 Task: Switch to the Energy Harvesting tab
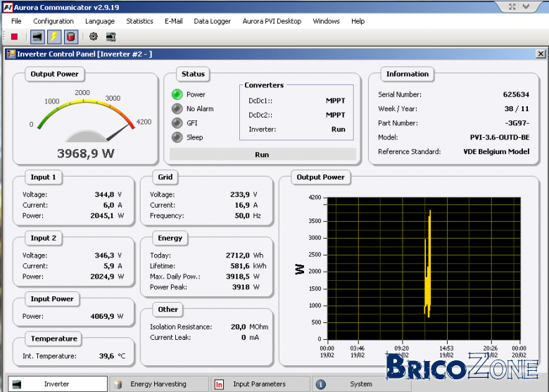click(x=159, y=384)
